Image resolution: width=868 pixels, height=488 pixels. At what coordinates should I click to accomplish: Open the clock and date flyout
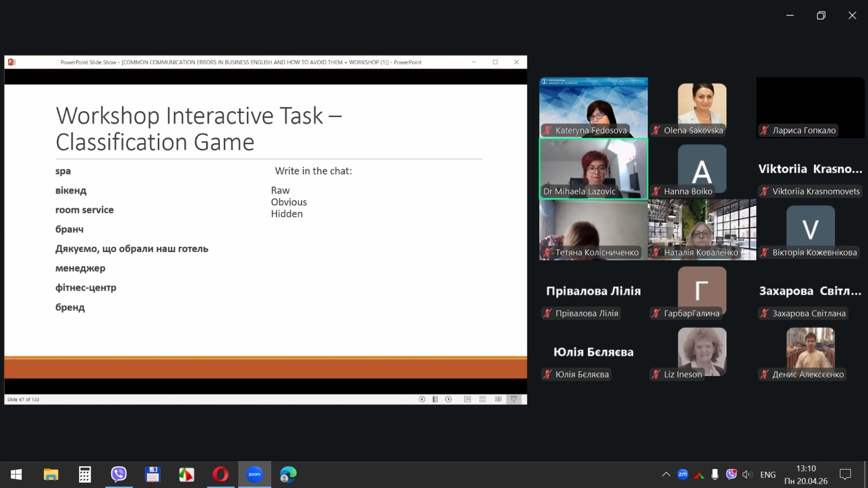[806, 474]
